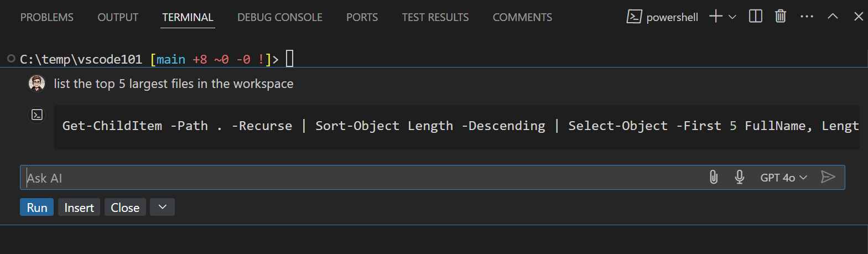Open the GPT 4o model picker
Screen dimensions: 868x254
pyautogui.click(x=783, y=178)
